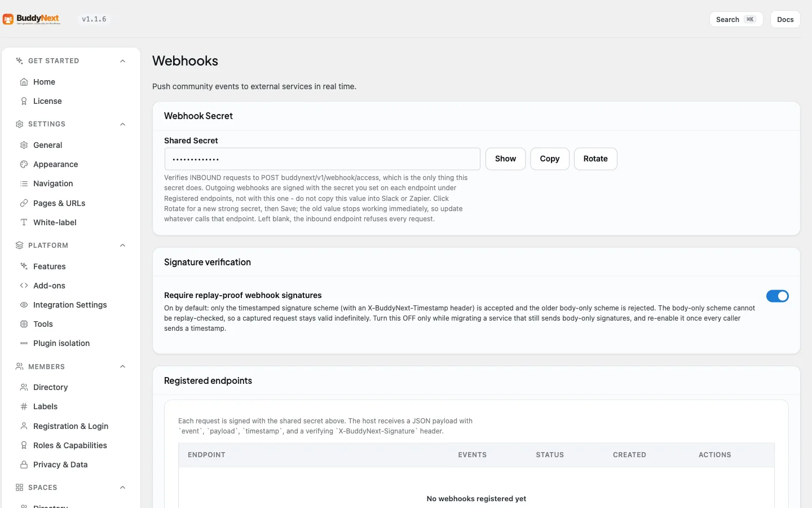Screen dimensions: 812x508
Task: Open Registration & Login settings
Action: tap(71, 426)
